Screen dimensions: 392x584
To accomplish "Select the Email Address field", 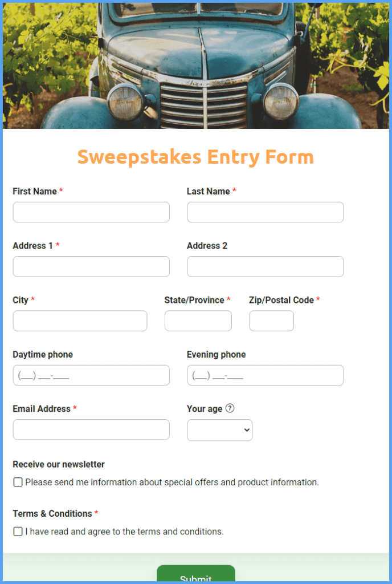I will pyautogui.click(x=91, y=429).
